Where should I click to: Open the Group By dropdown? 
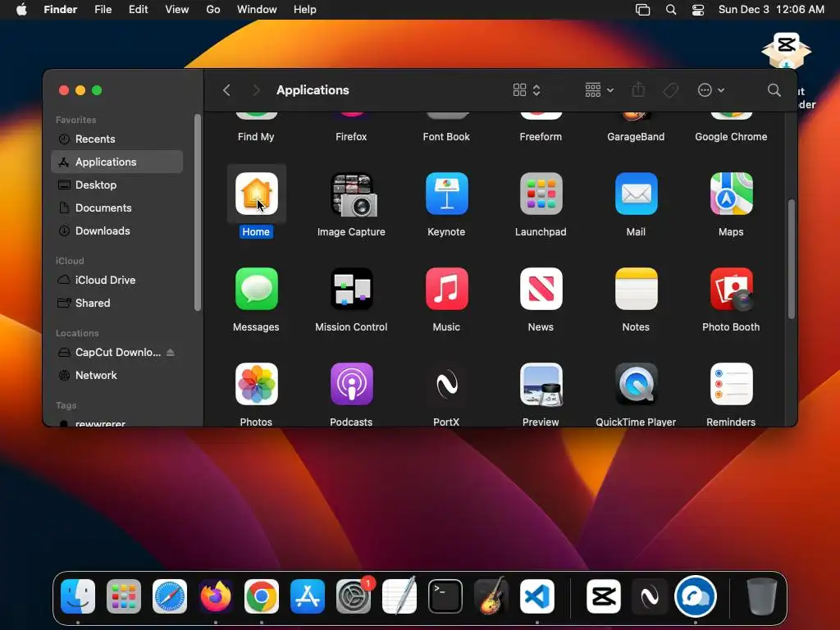point(600,90)
